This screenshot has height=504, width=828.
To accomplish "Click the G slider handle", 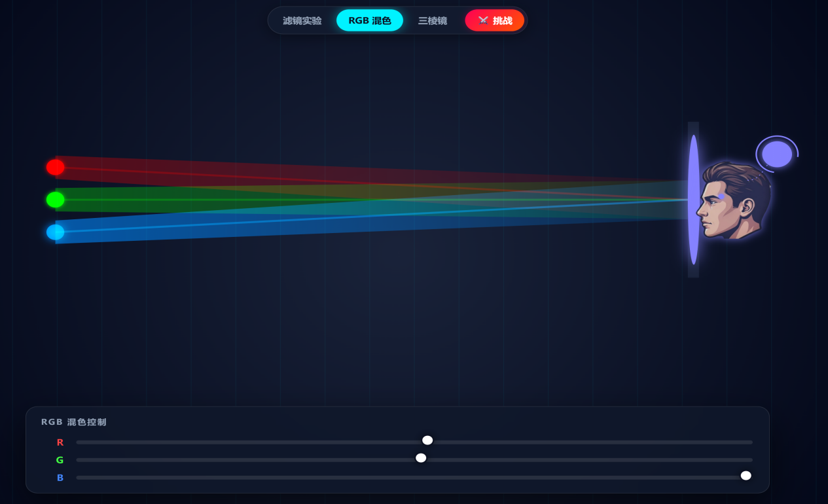I will click(x=421, y=458).
